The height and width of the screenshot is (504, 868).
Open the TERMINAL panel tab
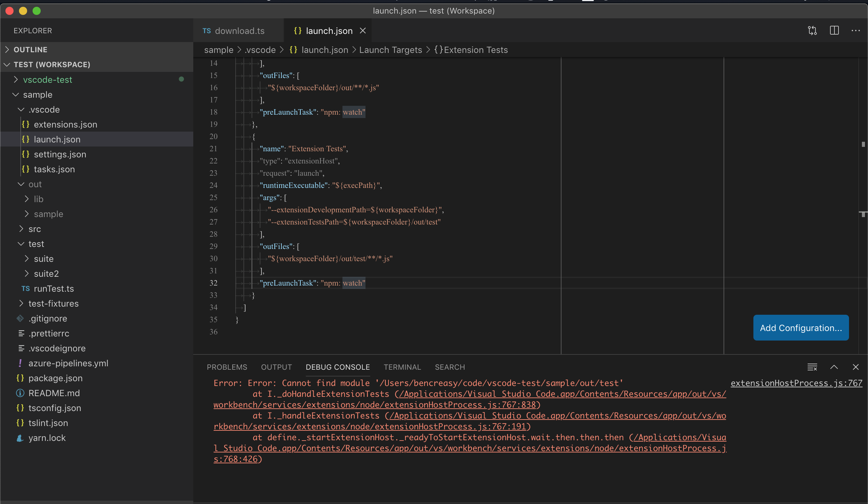(x=402, y=367)
